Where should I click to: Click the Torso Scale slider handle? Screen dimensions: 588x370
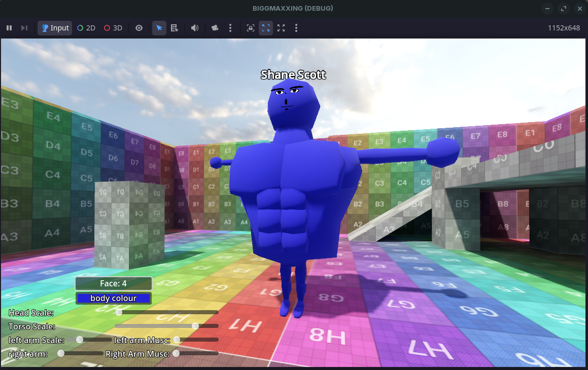tap(195, 326)
